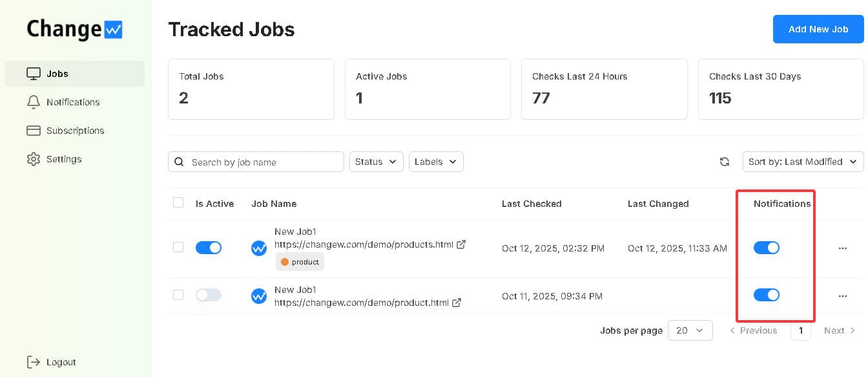
Task: Tick the select-all checkbox in table header
Action: pyautogui.click(x=178, y=203)
